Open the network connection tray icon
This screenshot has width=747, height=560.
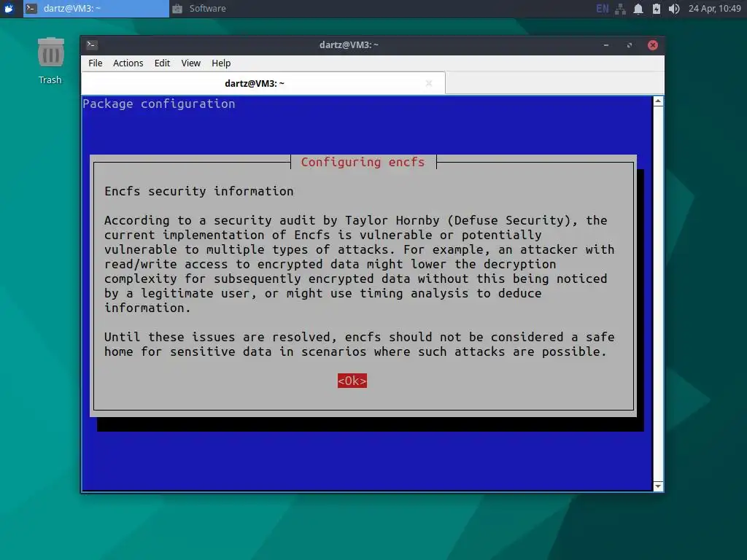point(620,9)
